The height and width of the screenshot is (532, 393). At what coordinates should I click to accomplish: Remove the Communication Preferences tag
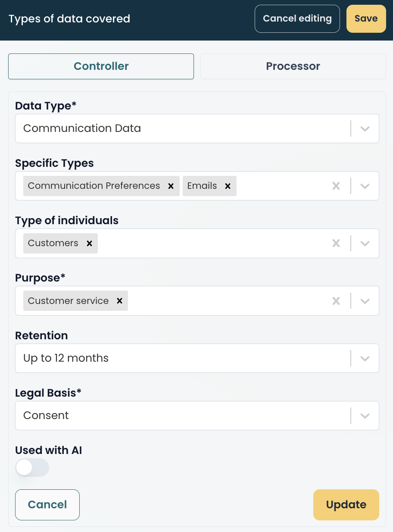[x=171, y=186]
